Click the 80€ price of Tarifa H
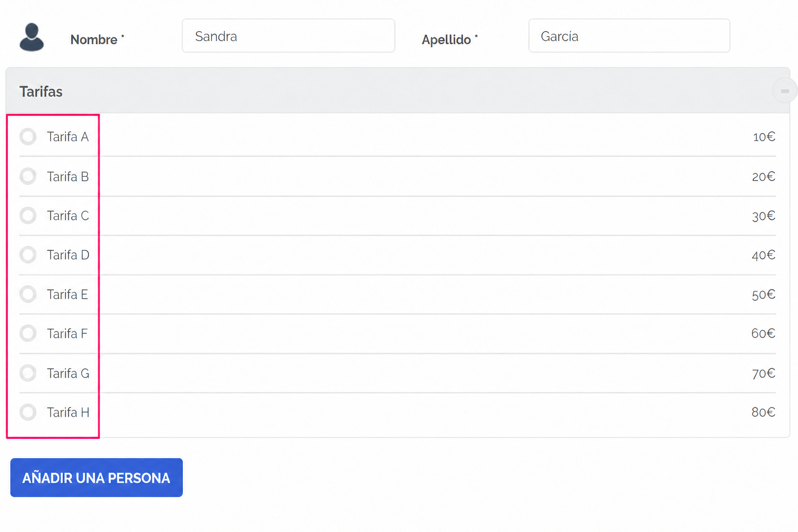Viewport: 798px width, 532px height. (x=763, y=413)
